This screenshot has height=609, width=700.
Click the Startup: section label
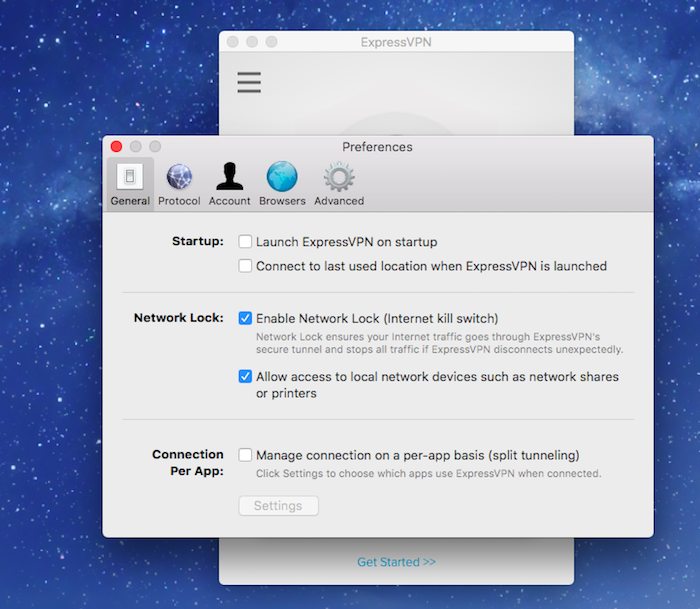click(198, 241)
